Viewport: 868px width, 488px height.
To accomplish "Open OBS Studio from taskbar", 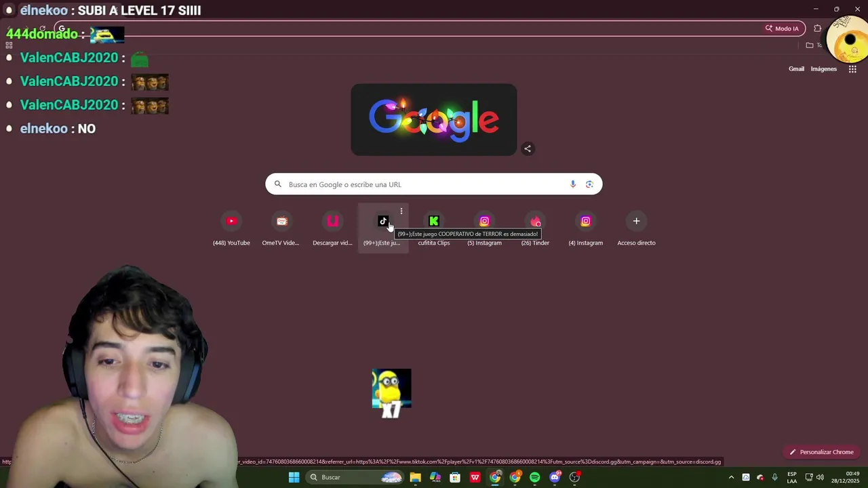I will pos(575,477).
